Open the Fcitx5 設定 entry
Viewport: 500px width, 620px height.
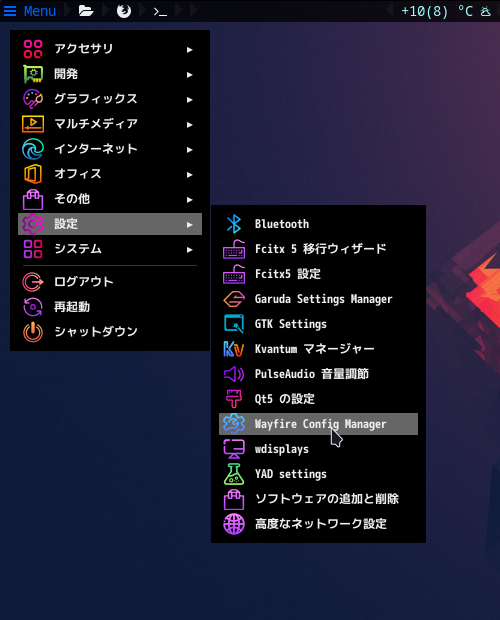[318, 274]
